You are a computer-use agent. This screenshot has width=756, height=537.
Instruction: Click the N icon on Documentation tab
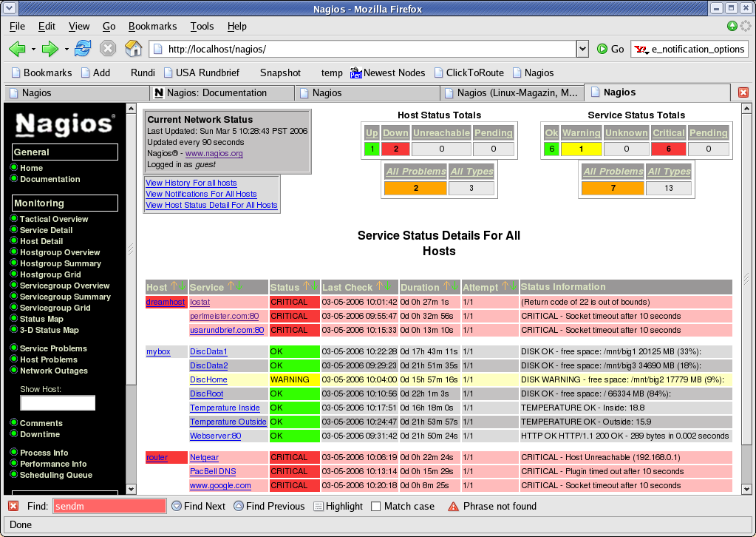tap(159, 92)
